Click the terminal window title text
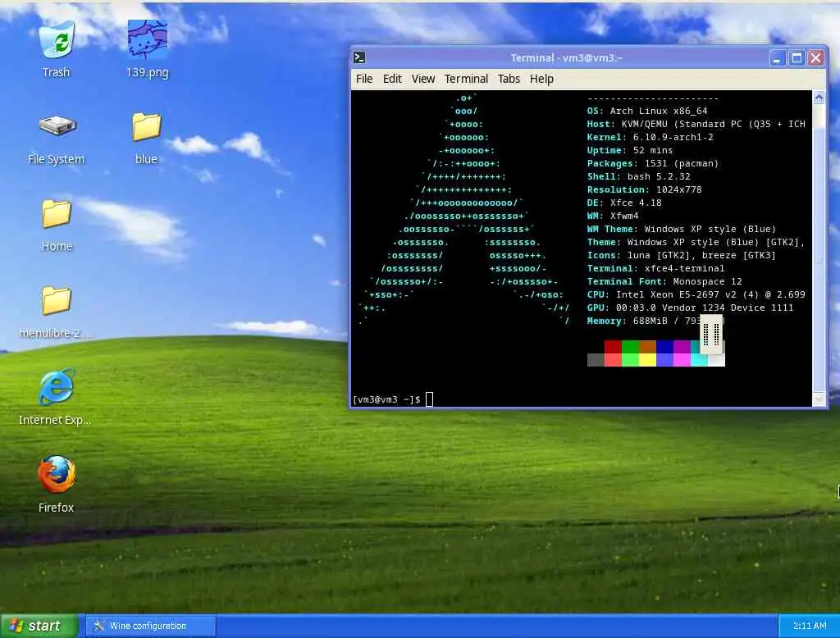This screenshot has height=638, width=840. pyautogui.click(x=566, y=58)
